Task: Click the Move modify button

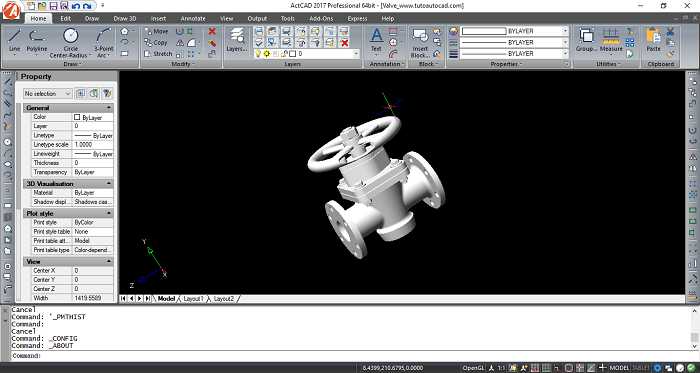Action: pyautogui.click(x=156, y=32)
